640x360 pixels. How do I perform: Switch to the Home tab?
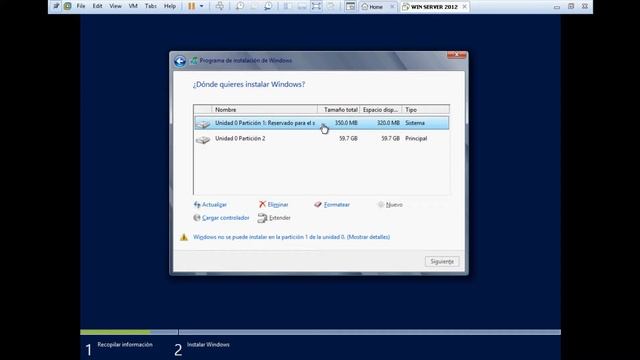pyautogui.click(x=375, y=7)
